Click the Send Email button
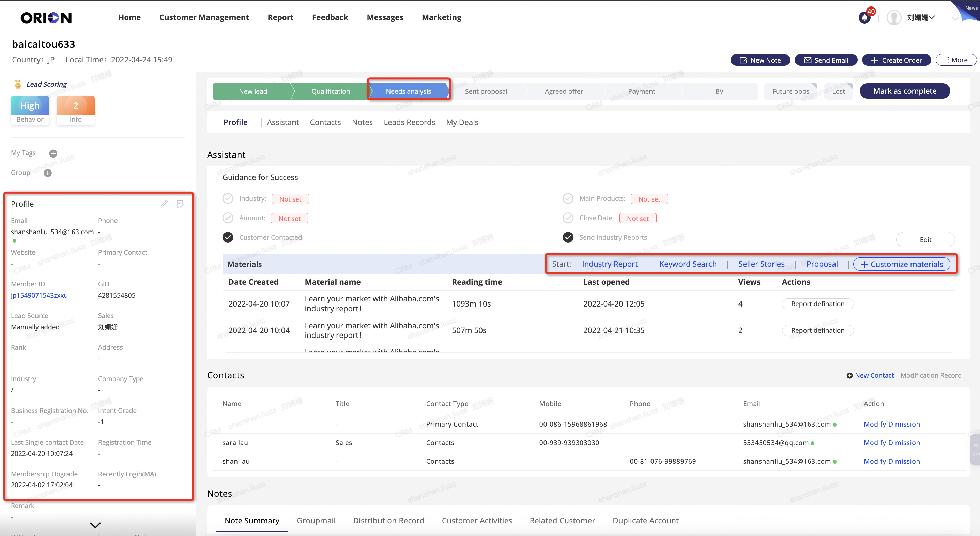The image size is (980, 536). 826,60
